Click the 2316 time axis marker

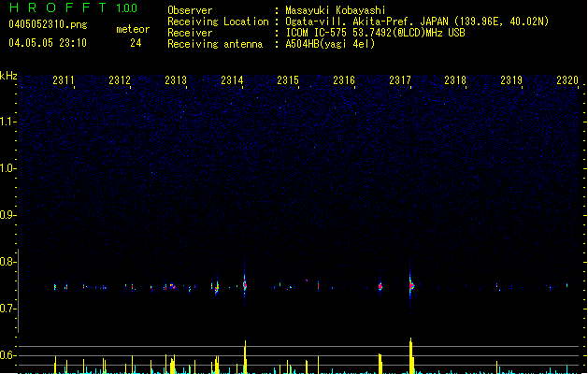pos(344,80)
